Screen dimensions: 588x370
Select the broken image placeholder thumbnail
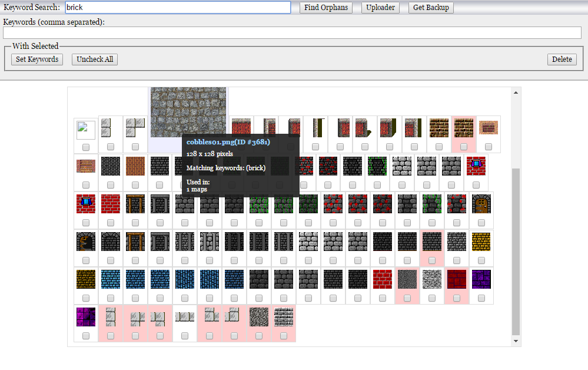click(86, 130)
